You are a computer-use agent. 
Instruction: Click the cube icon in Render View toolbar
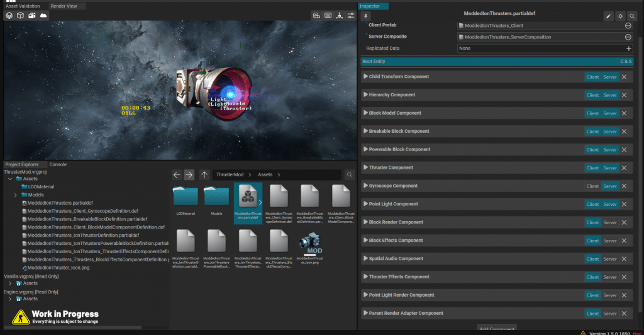(21, 15)
